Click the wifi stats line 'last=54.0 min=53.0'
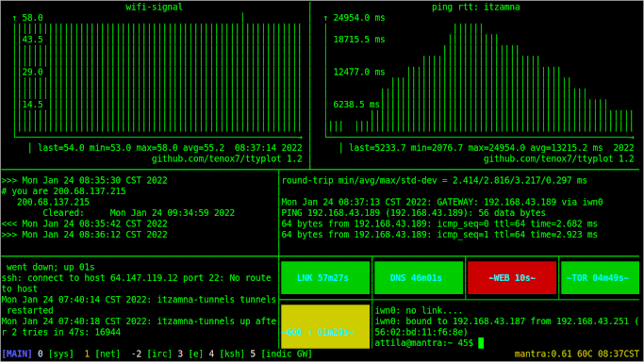The width and height of the screenshot is (644, 362). point(131,148)
